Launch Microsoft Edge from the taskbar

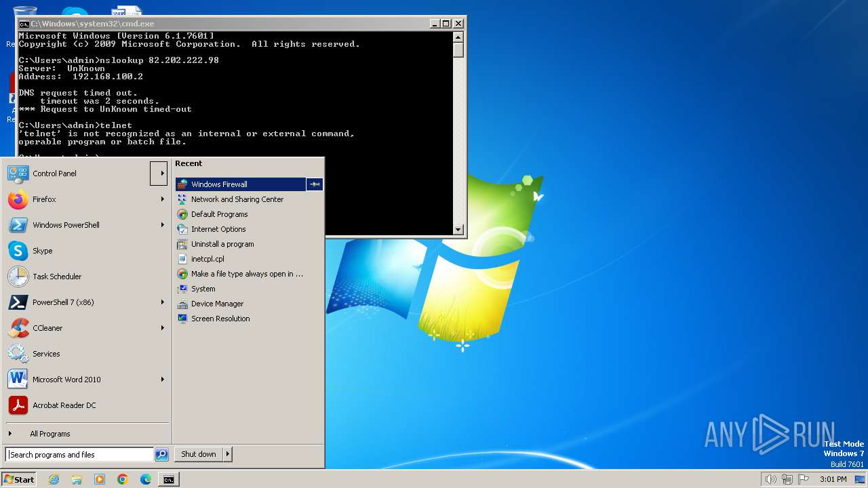click(146, 479)
